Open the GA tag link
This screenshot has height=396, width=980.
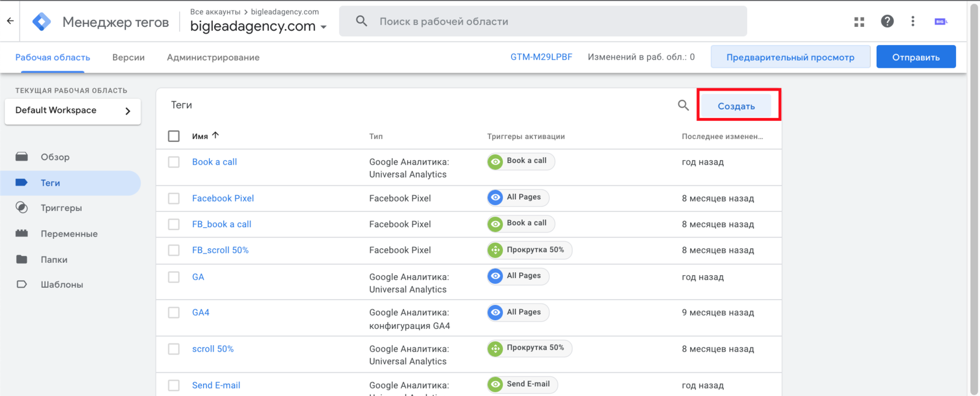pos(198,277)
